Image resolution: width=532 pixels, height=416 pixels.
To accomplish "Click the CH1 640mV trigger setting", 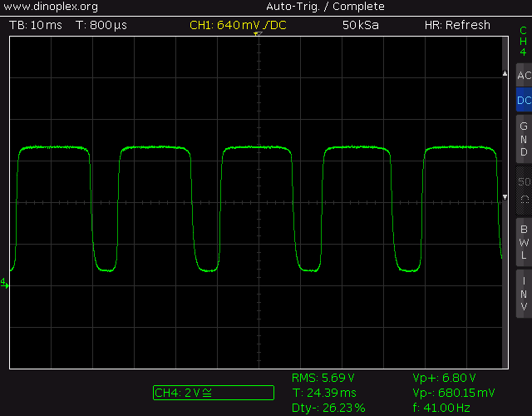I will pyautogui.click(x=238, y=25).
